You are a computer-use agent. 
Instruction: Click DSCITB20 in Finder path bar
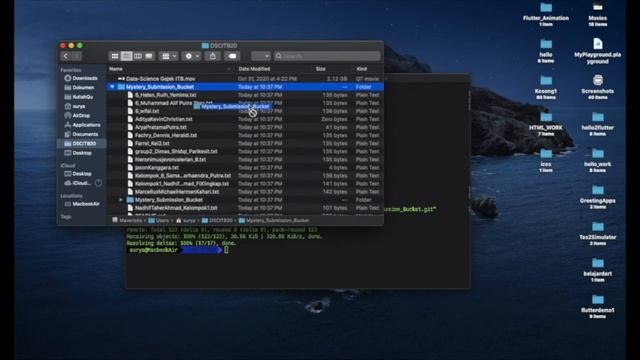[217, 220]
